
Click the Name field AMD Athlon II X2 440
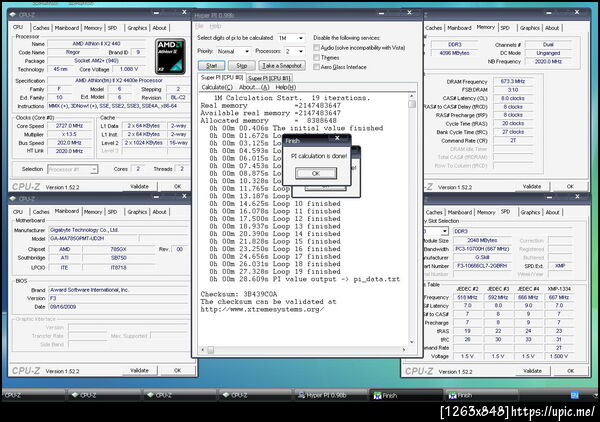coord(96,44)
